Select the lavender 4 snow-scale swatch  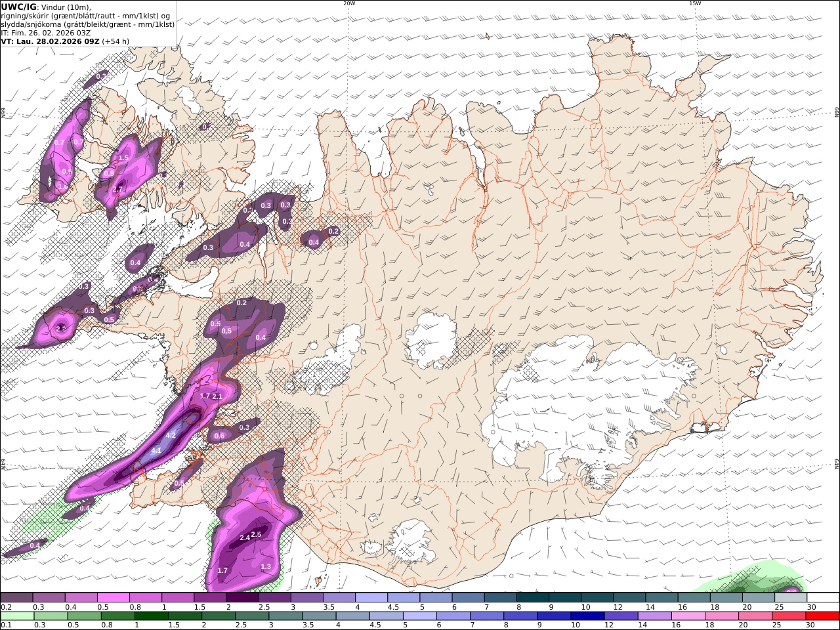point(370,597)
